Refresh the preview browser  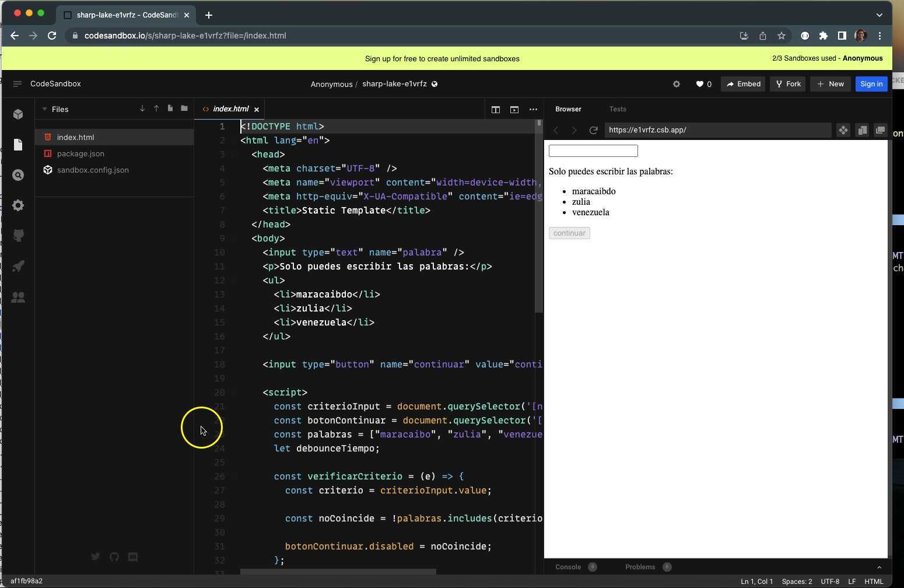pyautogui.click(x=593, y=130)
